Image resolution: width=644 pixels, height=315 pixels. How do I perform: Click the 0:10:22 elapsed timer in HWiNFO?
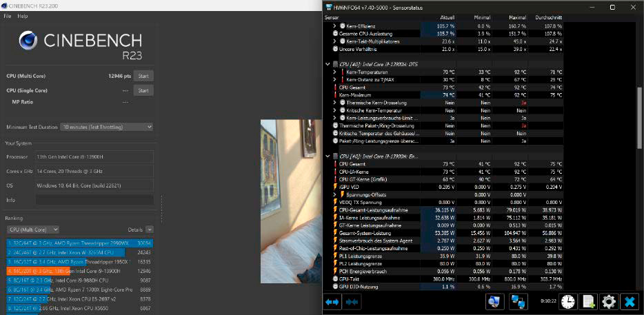549,301
